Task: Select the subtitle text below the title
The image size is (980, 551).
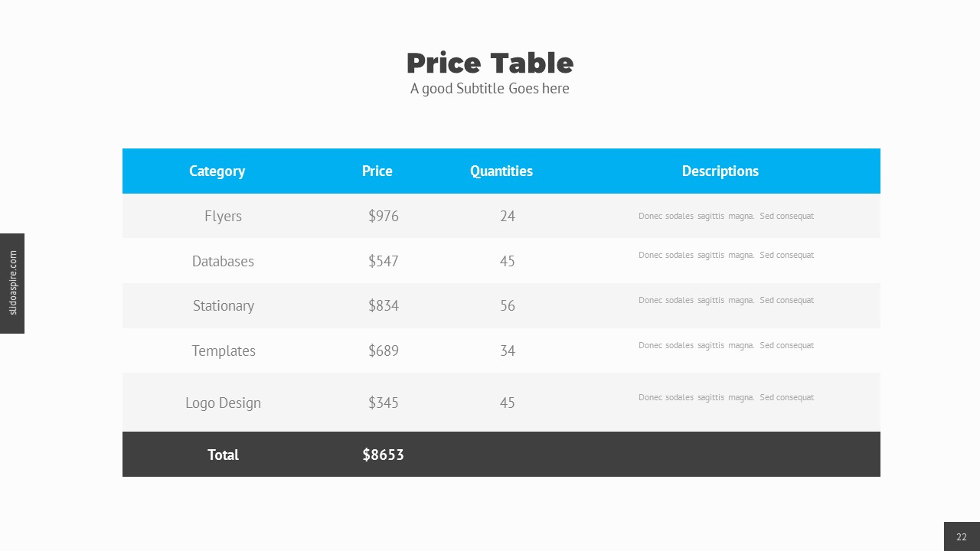Action: click(490, 89)
